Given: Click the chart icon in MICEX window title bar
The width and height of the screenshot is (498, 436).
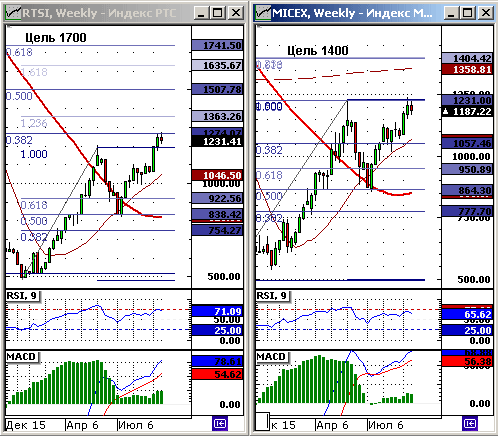Looking at the screenshot, I should [x=263, y=13].
